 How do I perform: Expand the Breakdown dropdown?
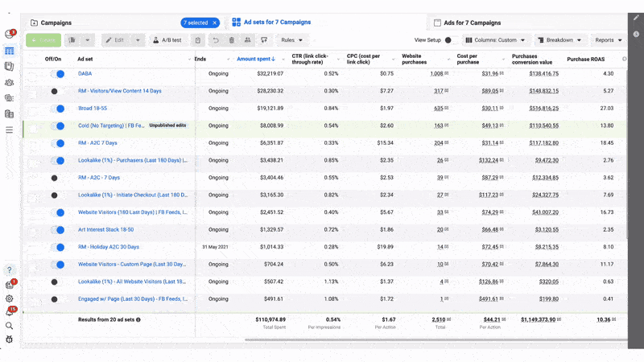[x=560, y=40]
